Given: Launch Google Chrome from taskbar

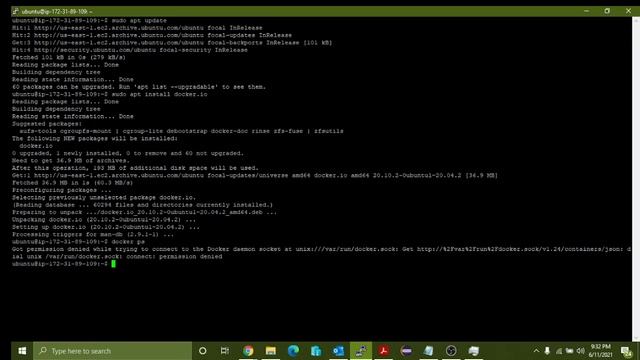Looking at the screenshot, I should click(248, 351).
